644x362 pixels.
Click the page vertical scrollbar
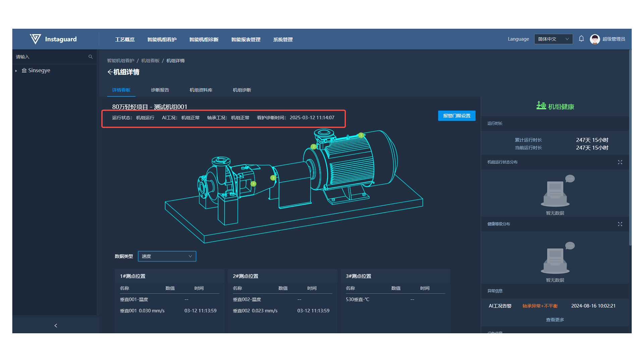click(630, 147)
